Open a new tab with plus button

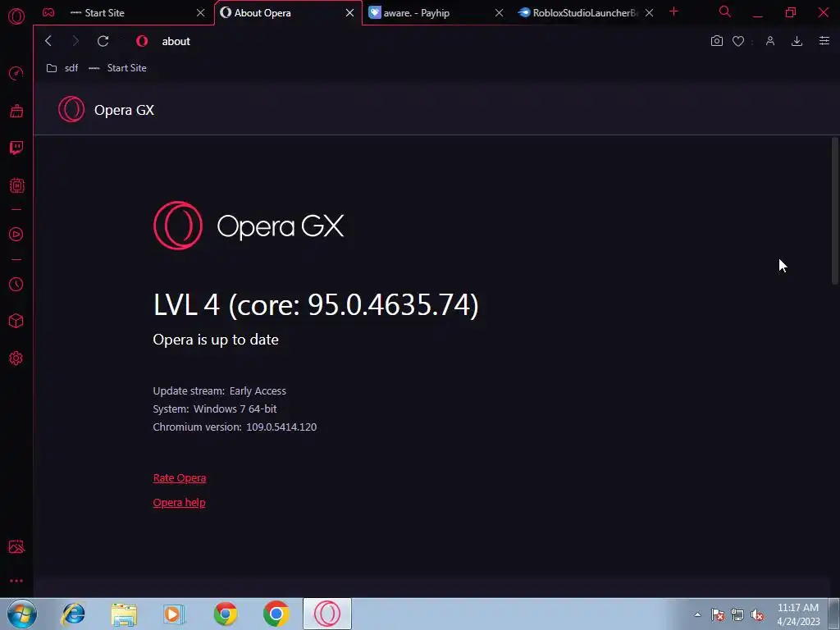(674, 11)
